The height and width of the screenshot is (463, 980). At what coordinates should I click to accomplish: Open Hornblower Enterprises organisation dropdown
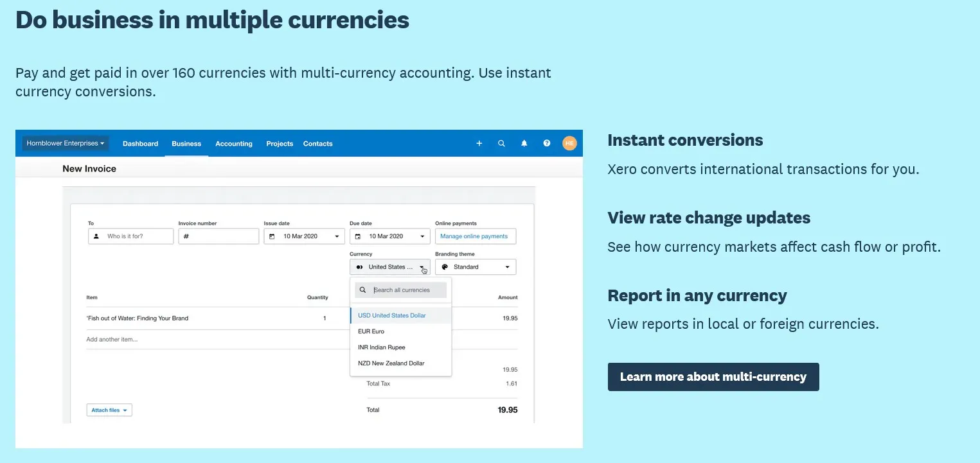pos(66,143)
